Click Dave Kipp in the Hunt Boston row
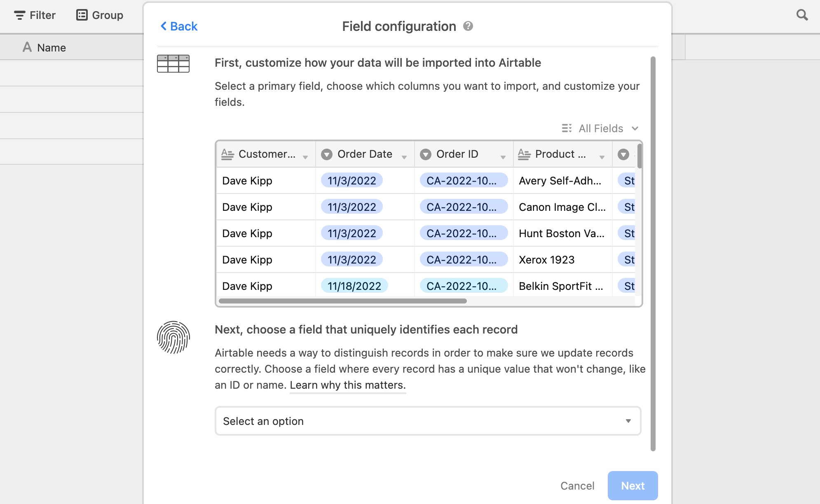820x504 pixels. coord(247,233)
